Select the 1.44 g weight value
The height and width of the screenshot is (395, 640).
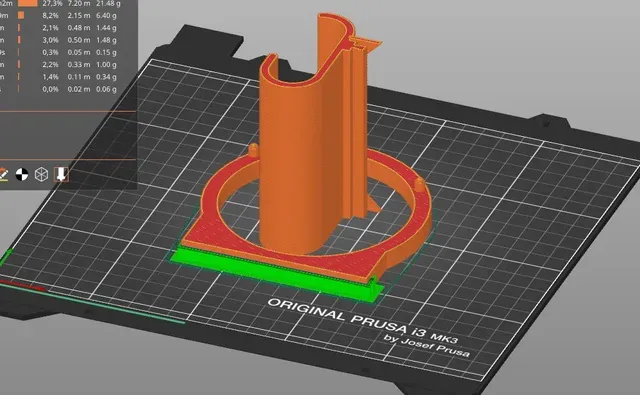106,28
